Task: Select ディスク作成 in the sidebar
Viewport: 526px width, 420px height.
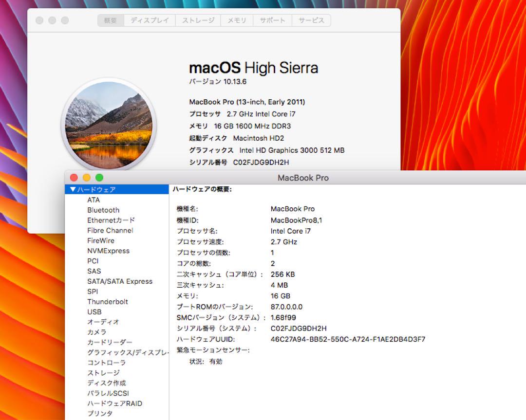Action: [x=107, y=383]
